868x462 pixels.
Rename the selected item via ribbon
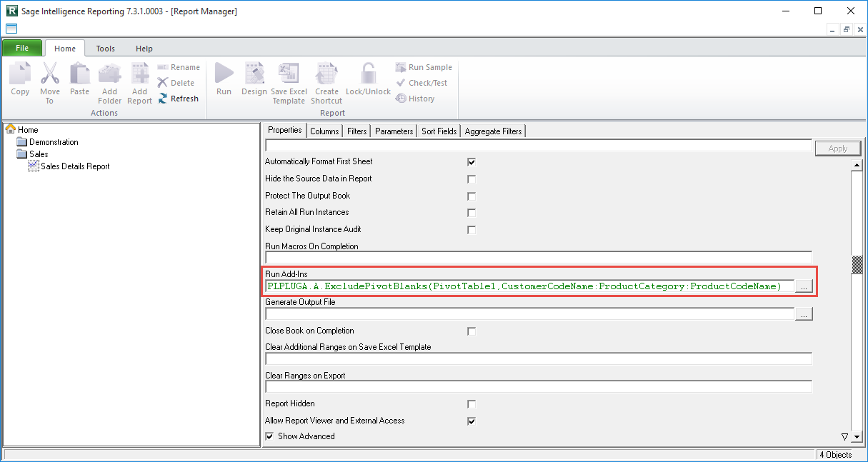click(x=179, y=67)
